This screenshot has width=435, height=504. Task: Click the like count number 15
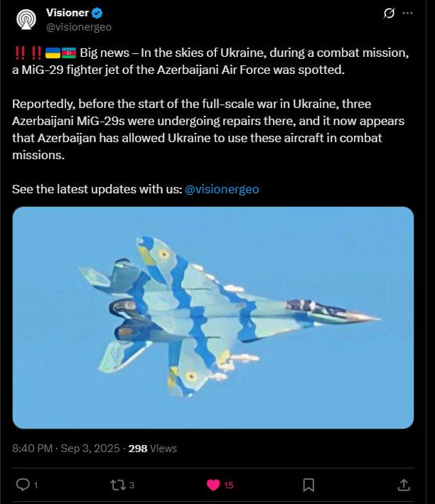point(229,485)
